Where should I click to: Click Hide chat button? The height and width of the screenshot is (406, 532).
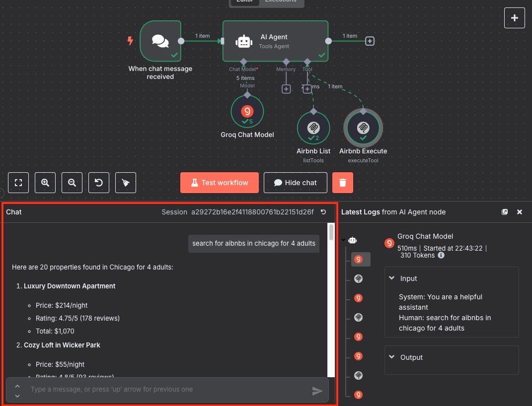click(x=295, y=183)
